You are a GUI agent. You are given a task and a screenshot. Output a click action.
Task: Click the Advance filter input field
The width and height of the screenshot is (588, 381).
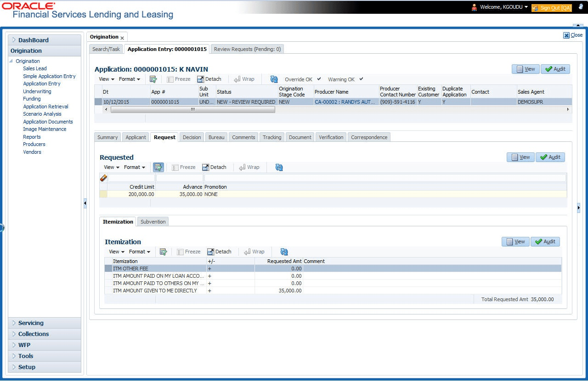pos(180,178)
